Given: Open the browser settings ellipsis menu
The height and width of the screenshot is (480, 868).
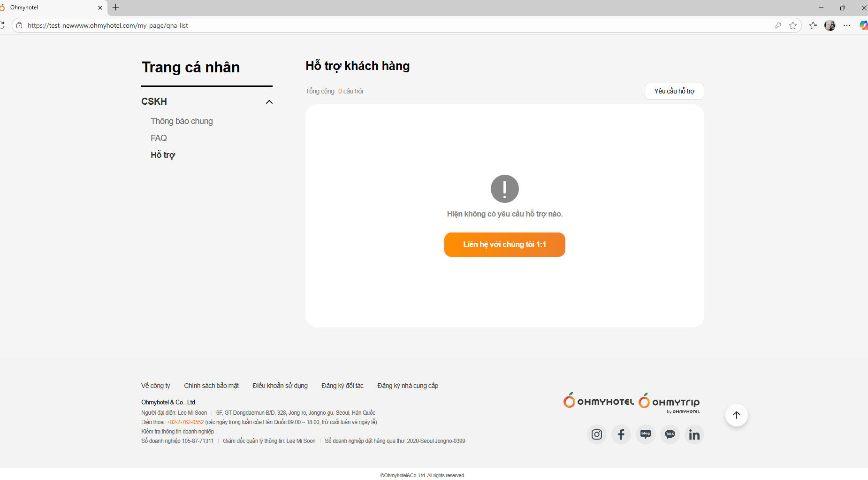Looking at the screenshot, I should coord(847,25).
